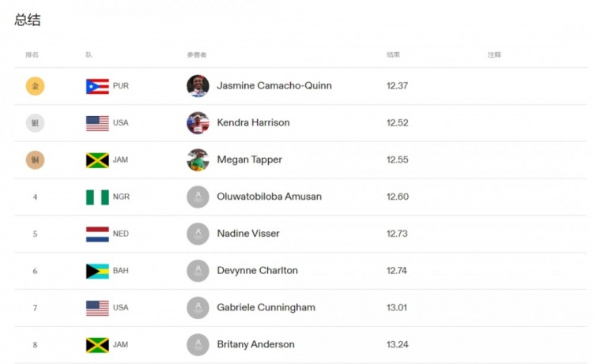Viewport: 593px width, 364px height.
Task: Open Britany Anderson athlete link
Action: 255,345
